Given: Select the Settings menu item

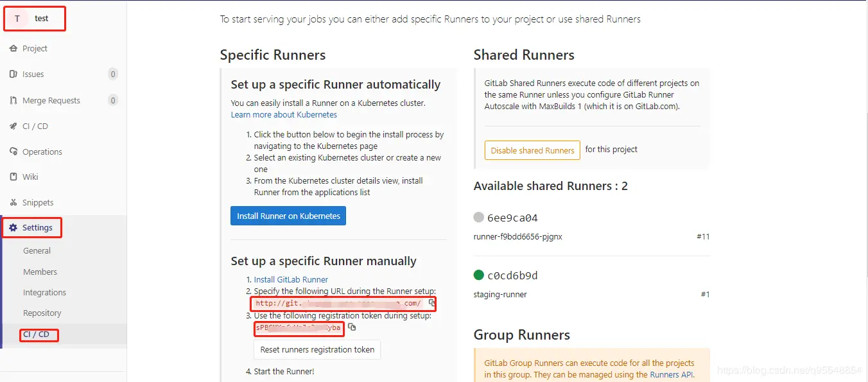Looking at the screenshot, I should pyautogui.click(x=37, y=228).
